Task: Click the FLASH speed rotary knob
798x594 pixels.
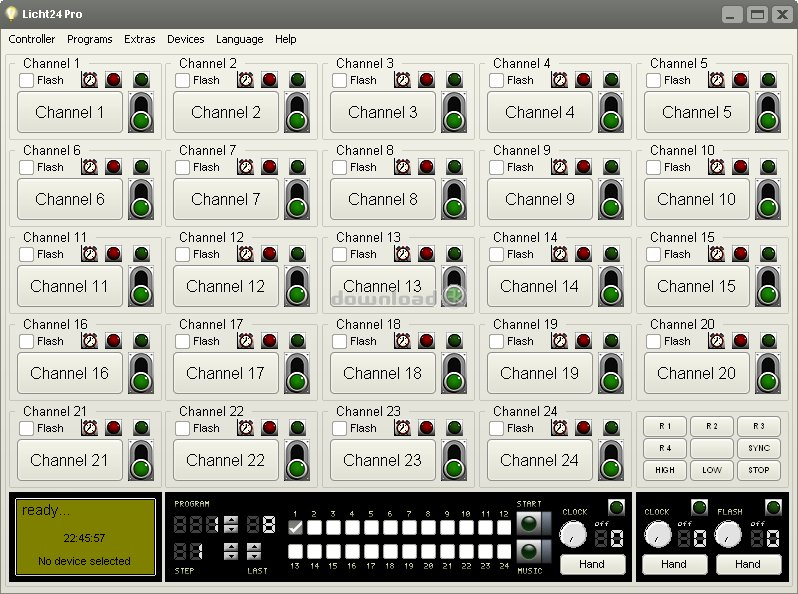Action: 729,536
